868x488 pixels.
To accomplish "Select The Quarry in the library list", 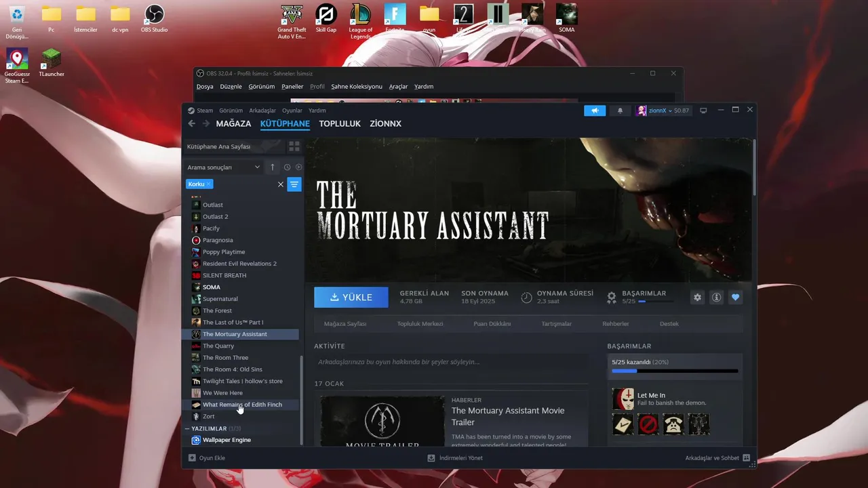I will [241, 346].
